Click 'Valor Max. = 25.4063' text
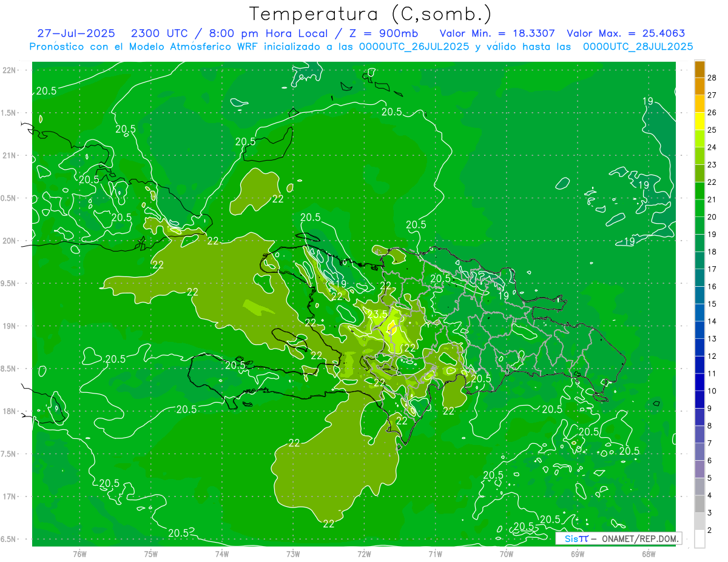Viewport: 728px width, 562px height. pos(626,34)
